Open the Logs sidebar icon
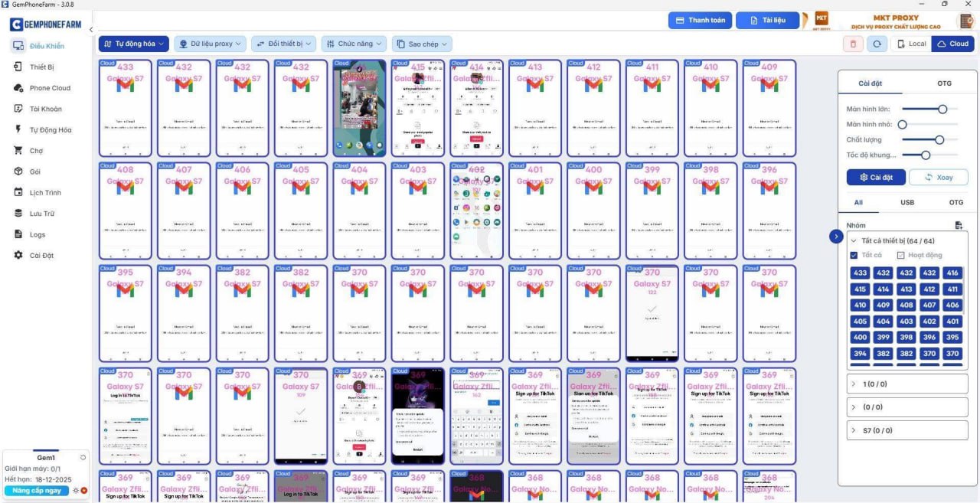Viewport: 980px width, 503px height. (18, 234)
